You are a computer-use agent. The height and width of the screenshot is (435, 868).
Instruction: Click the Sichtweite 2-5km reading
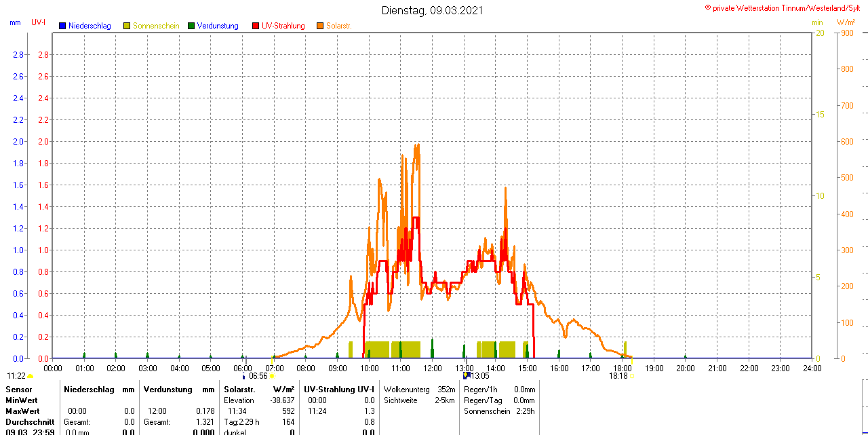click(419, 400)
